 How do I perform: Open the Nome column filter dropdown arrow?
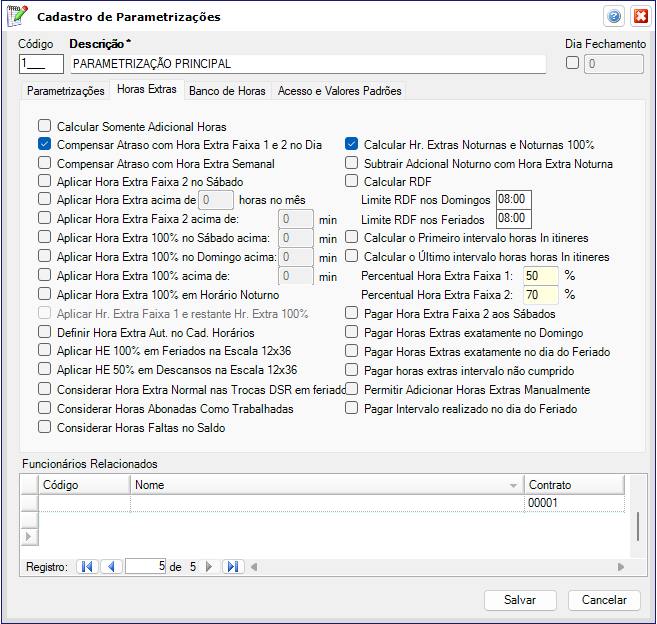tap(514, 485)
